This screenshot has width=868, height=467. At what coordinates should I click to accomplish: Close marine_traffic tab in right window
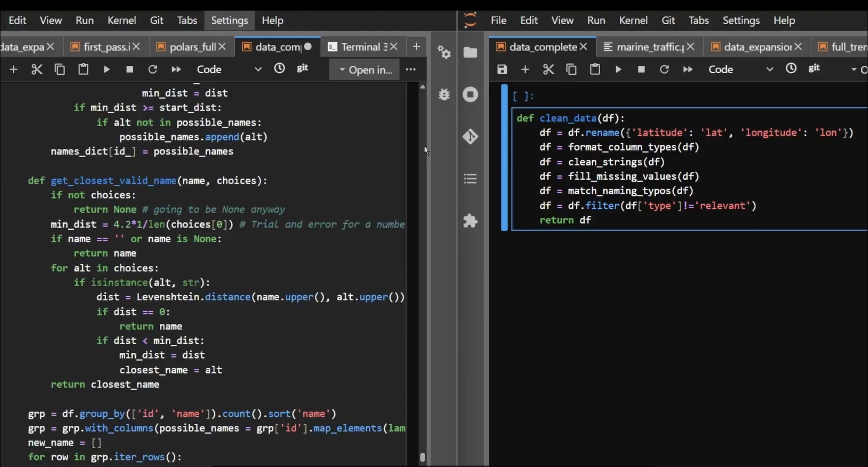[x=691, y=47]
